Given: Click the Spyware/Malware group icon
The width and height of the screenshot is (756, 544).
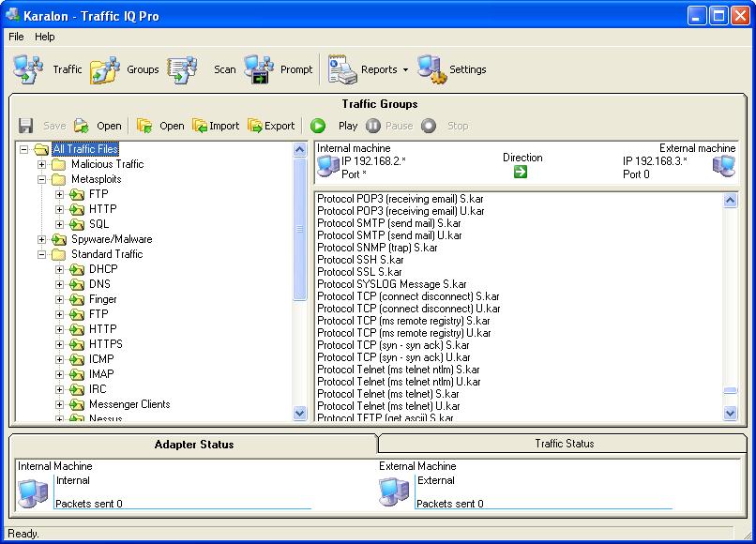Looking at the screenshot, I should click(59, 240).
